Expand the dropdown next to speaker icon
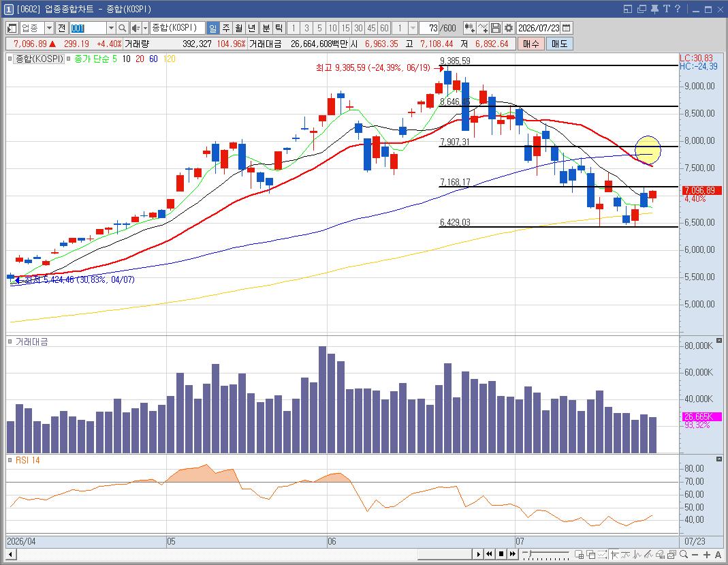 (x=145, y=28)
